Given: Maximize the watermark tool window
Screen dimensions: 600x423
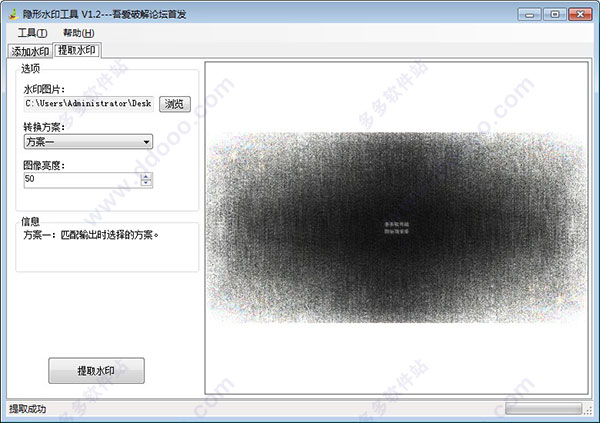Looking at the screenshot, I should (555, 15).
